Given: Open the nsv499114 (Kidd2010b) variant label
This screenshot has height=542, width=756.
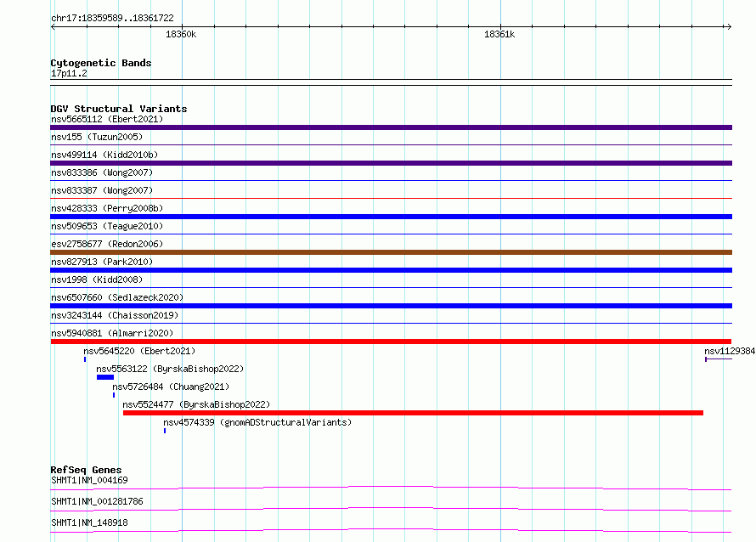Looking at the screenshot, I should click(x=104, y=155).
